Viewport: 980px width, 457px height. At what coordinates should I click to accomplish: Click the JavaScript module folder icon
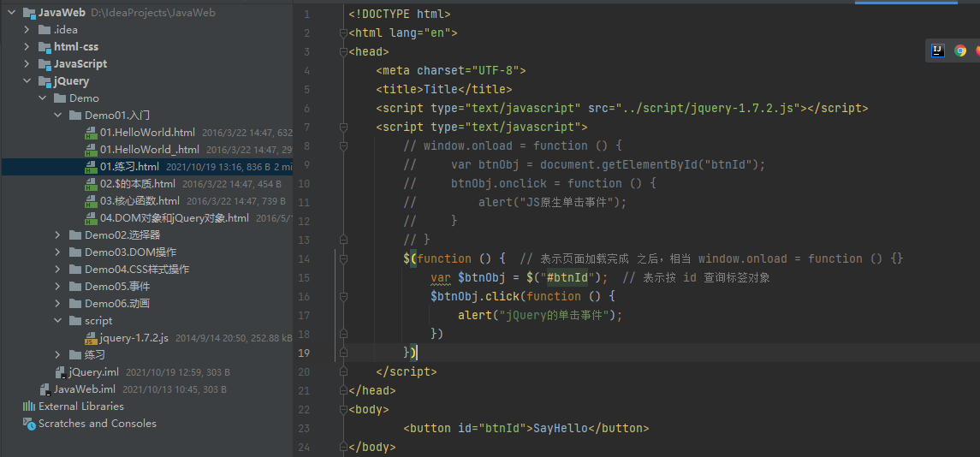click(x=45, y=64)
